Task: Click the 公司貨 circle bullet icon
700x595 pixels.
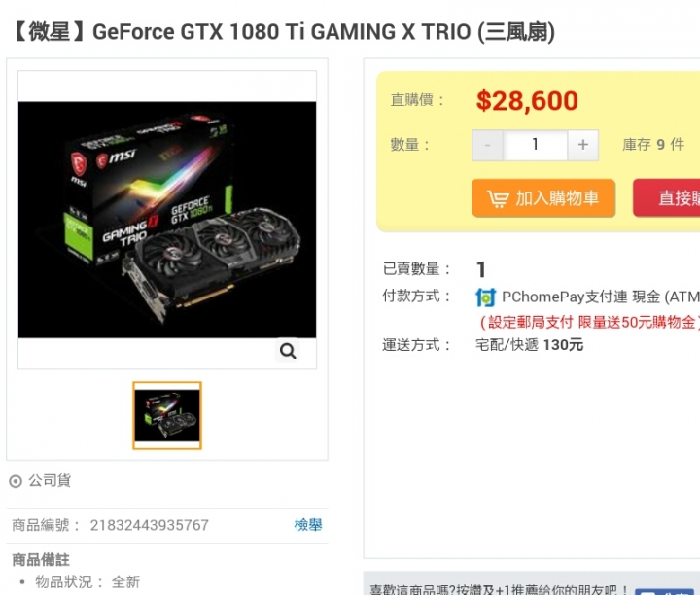Action: 16,481
